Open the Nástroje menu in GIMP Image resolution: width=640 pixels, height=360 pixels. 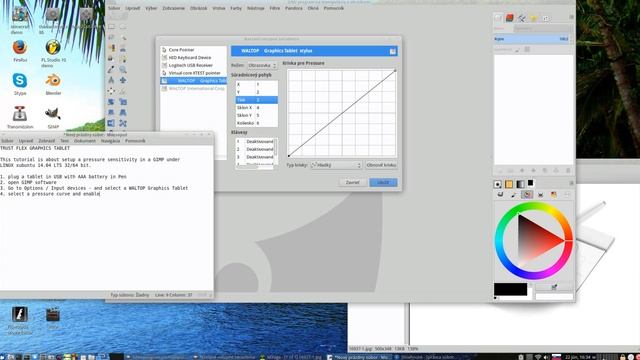coord(256,8)
